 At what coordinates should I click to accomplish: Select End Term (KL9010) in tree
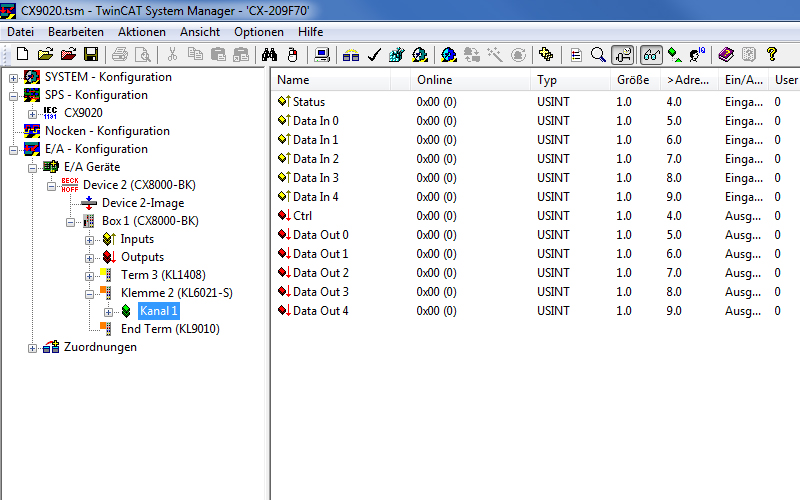(170, 329)
